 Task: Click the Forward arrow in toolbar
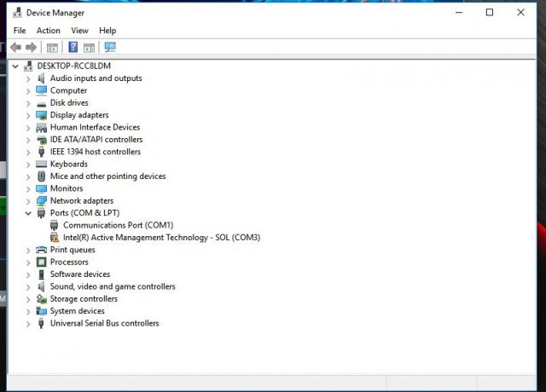[31, 48]
